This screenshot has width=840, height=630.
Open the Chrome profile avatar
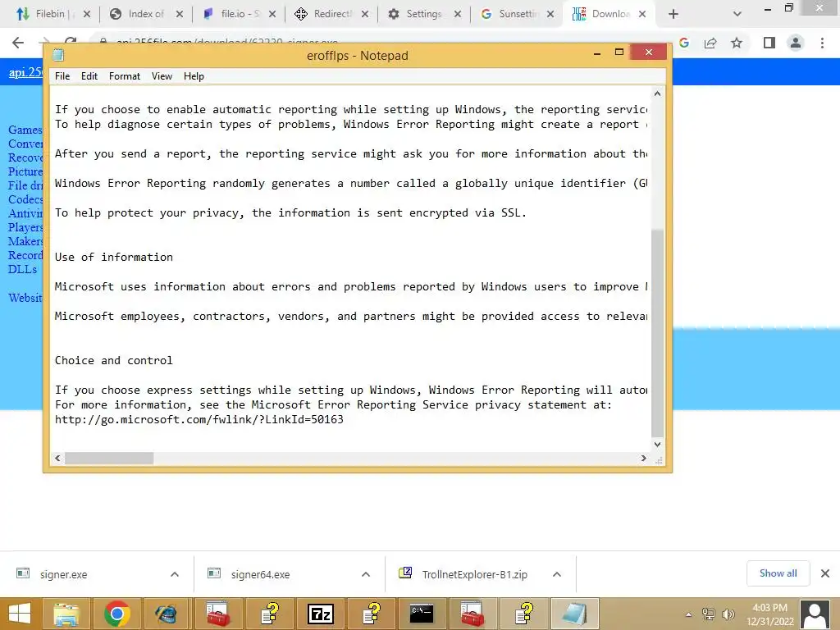(x=796, y=43)
